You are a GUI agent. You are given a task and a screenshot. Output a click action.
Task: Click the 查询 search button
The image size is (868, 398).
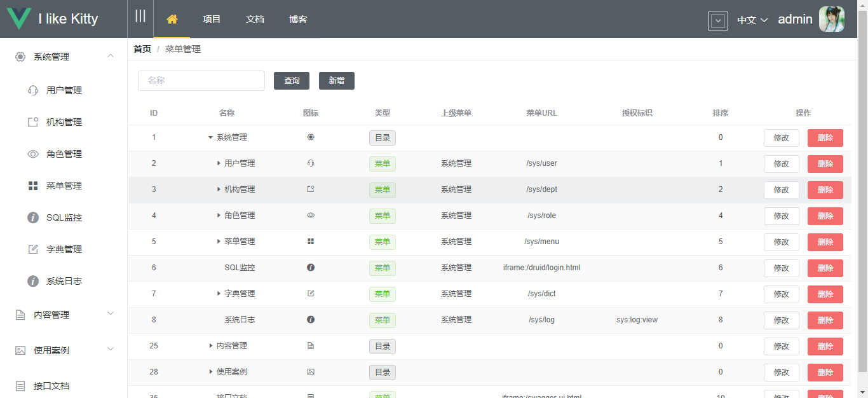point(291,81)
